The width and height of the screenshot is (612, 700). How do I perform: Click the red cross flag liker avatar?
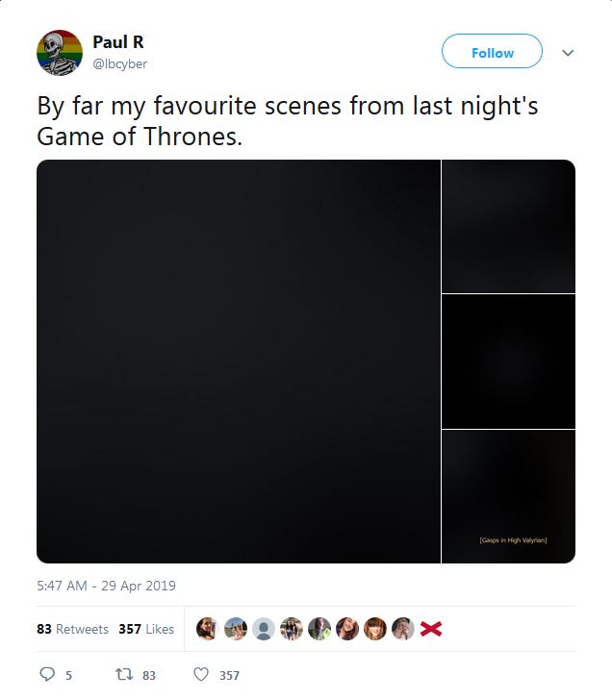pyautogui.click(x=432, y=629)
